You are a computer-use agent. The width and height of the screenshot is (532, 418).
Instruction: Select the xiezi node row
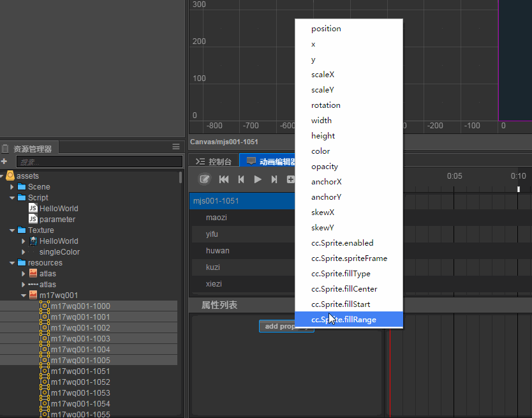(243, 284)
